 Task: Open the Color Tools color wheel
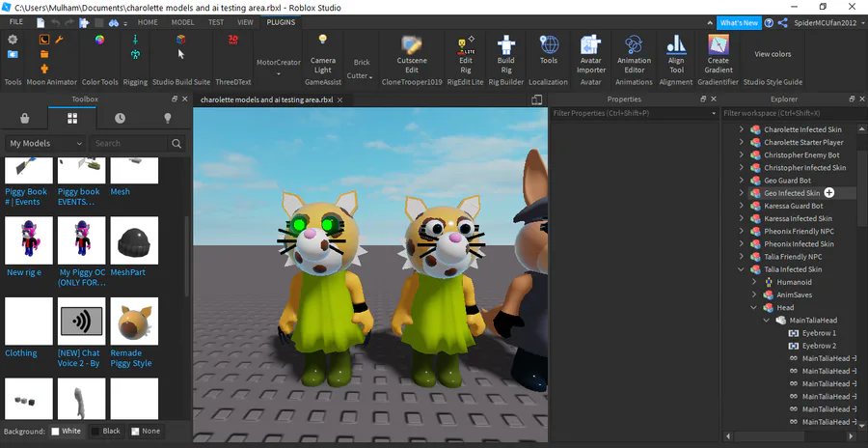(99, 40)
